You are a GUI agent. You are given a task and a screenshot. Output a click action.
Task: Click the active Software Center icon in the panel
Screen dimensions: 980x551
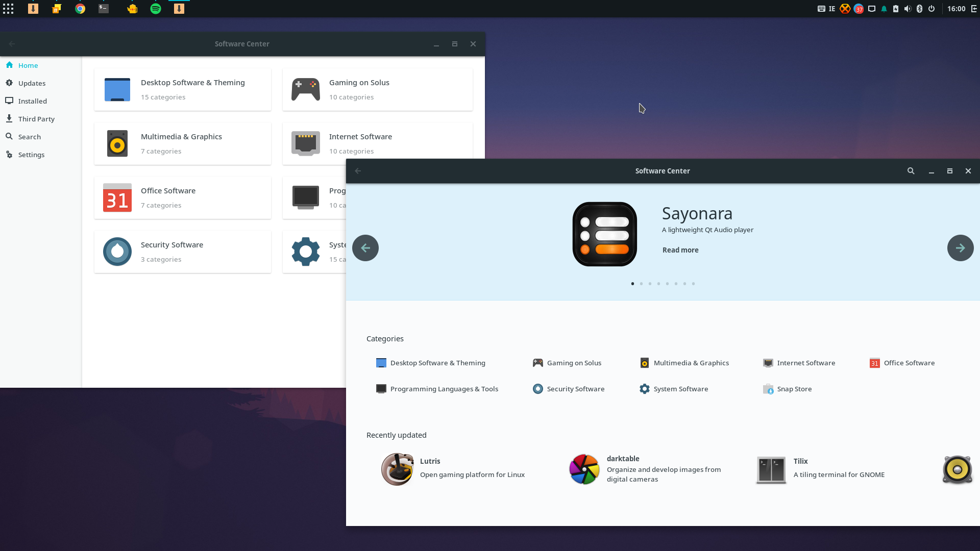click(179, 9)
